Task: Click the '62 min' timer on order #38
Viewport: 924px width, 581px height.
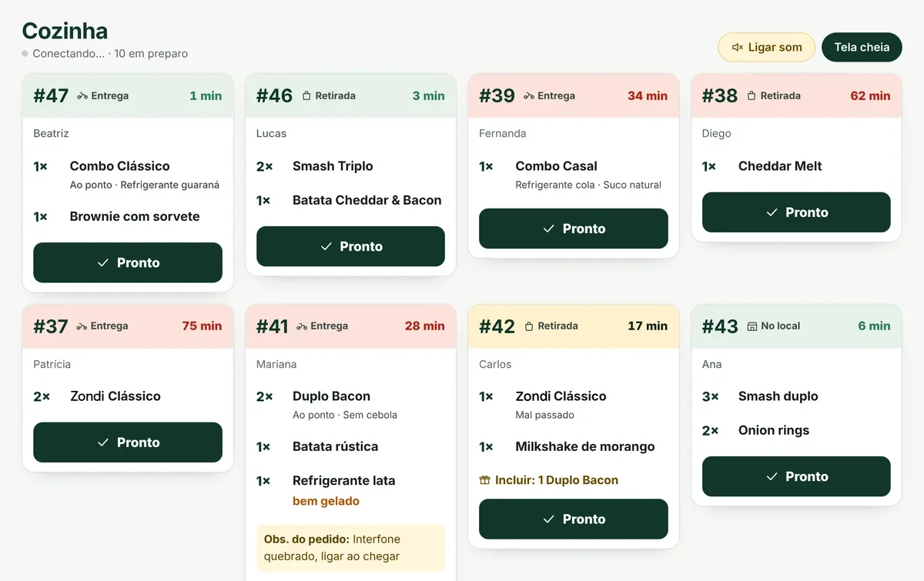Action: click(870, 96)
